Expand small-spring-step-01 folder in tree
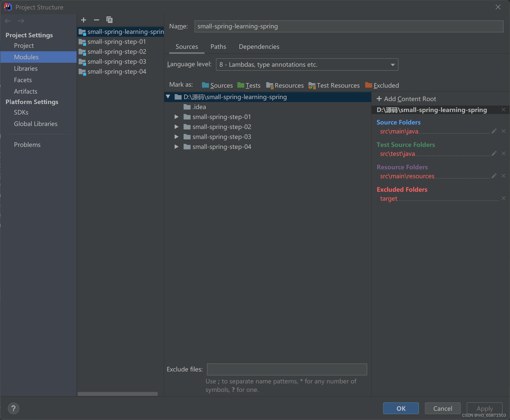Screen dimensions: 510x420 tap(176, 117)
